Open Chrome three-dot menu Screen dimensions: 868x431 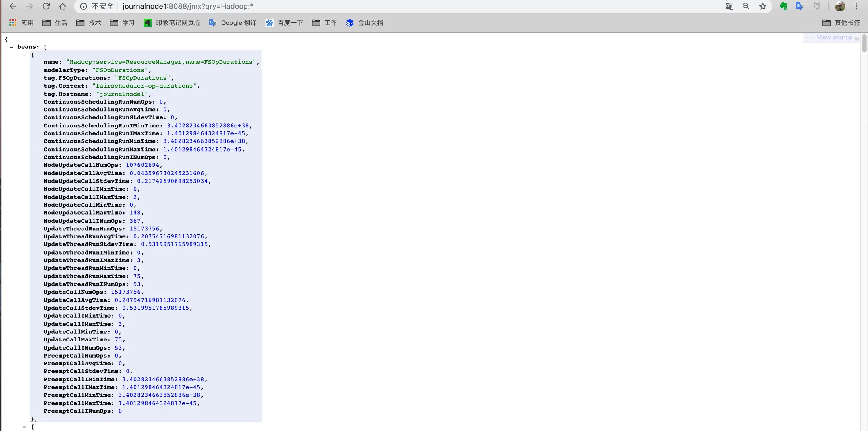pos(856,6)
